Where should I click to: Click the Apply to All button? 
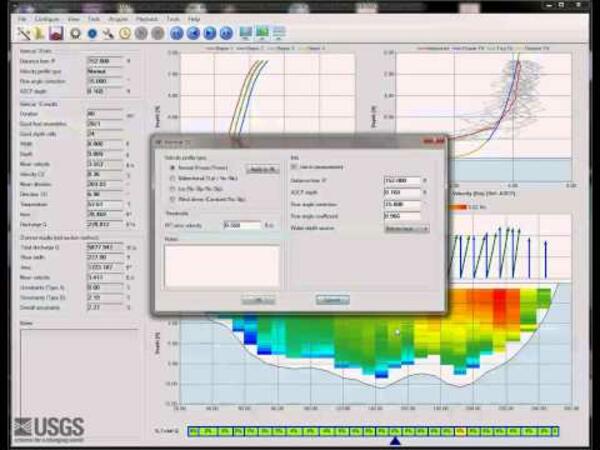click(x=261, y=169)
